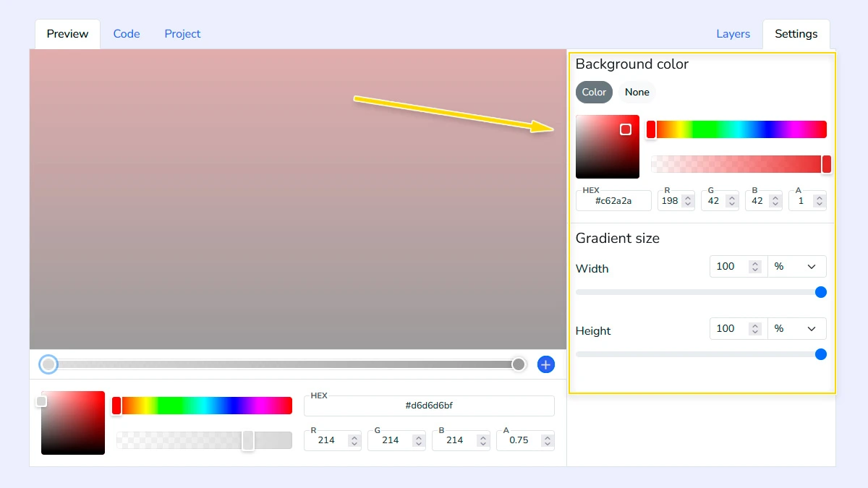
Task: Increment the R value 198 with its stepper
Action: click(687, 197)
